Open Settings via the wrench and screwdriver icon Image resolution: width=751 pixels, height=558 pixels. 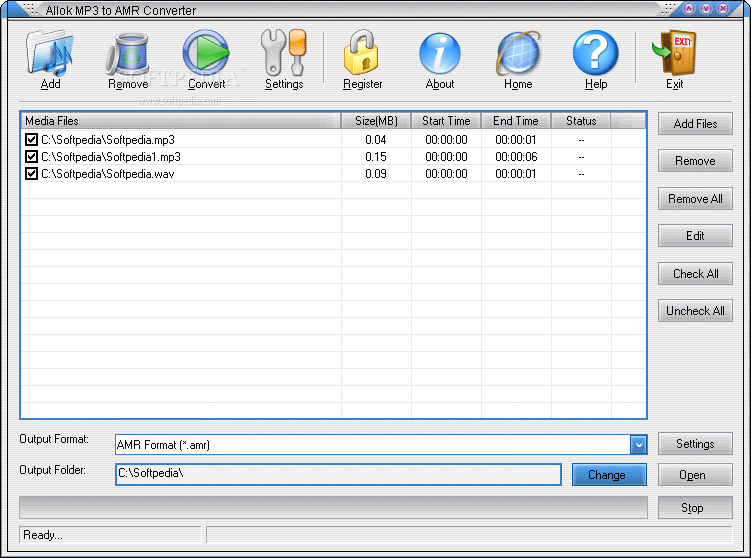click(284, 53)
